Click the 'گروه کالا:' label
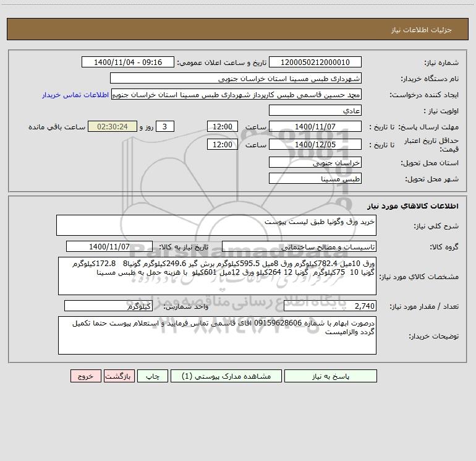The height and width of the screenshot is (461, 476). [x=444, y=248]
